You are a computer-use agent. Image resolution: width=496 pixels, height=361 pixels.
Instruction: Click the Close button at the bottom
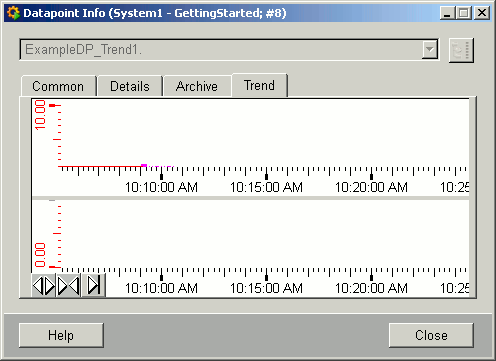431,335
